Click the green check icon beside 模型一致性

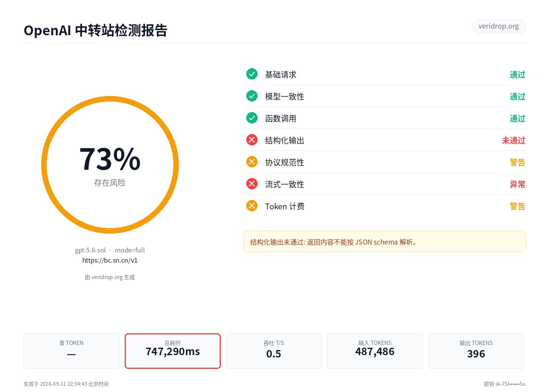[252, 96]
